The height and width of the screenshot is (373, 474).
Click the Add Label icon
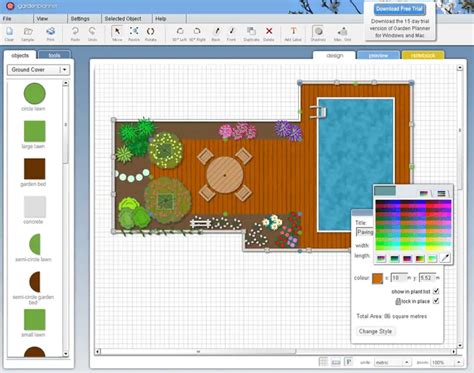(x=293, y=34)
